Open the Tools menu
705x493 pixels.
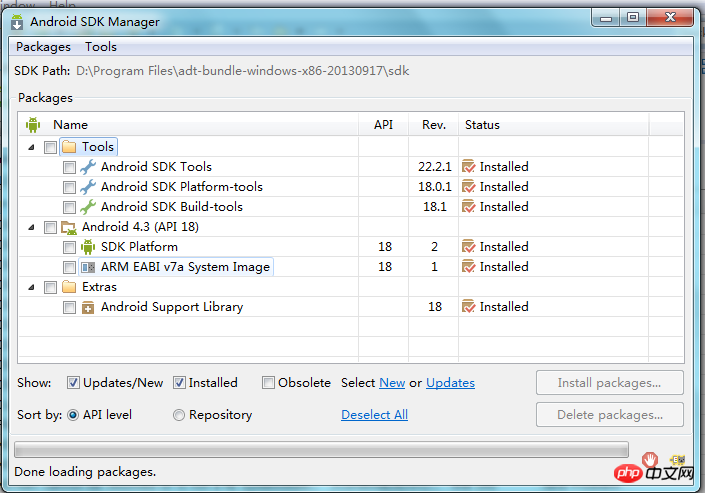click(x=101, y=47)
